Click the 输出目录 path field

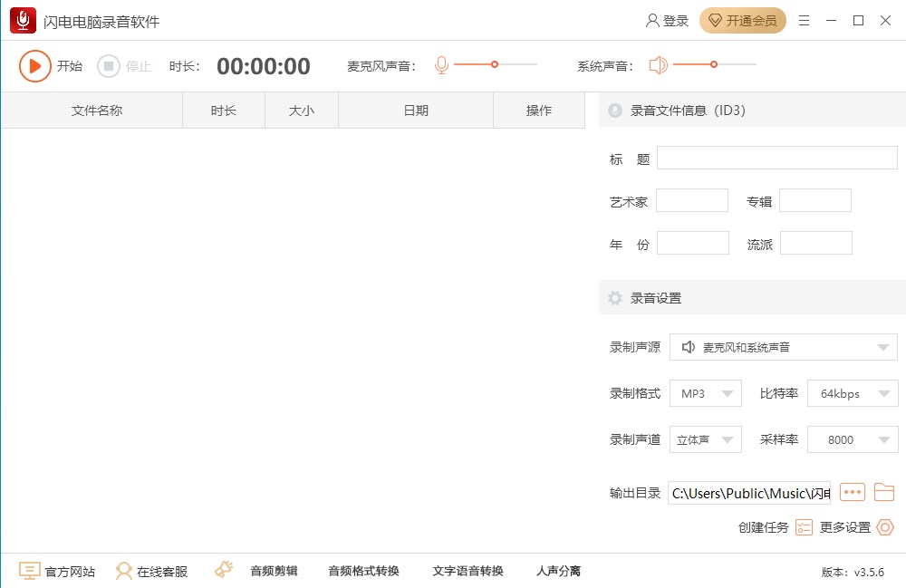749,493
